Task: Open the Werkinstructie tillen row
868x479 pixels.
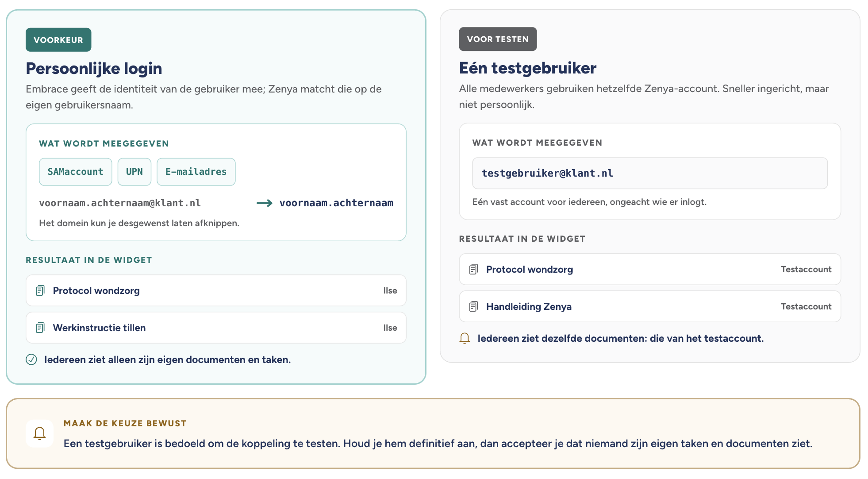Action: (x=216, y=328)
